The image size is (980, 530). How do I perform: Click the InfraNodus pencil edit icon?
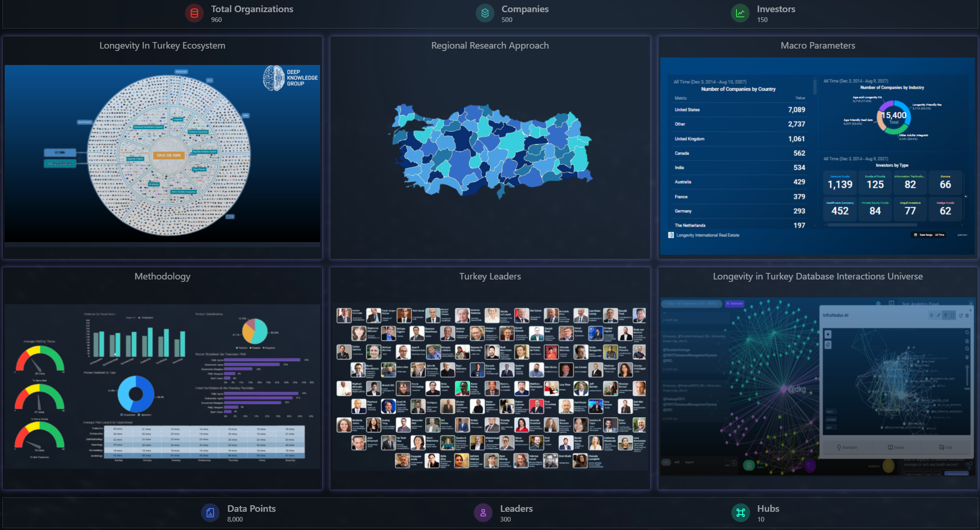(938, 315)
